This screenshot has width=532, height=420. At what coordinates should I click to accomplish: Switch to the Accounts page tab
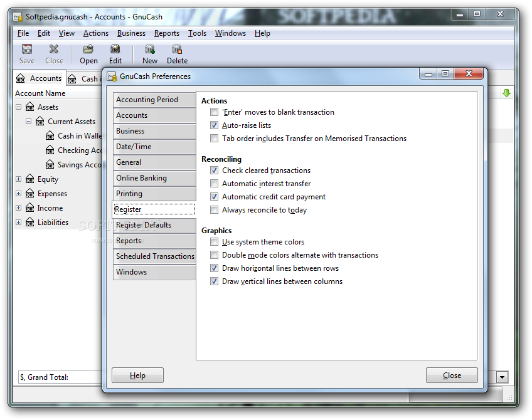[x=40, y=78]
